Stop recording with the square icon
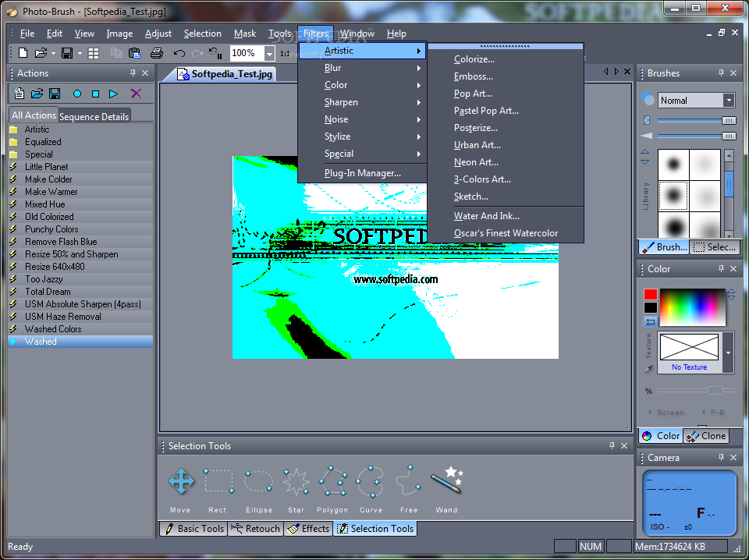 tap(95, 94)
